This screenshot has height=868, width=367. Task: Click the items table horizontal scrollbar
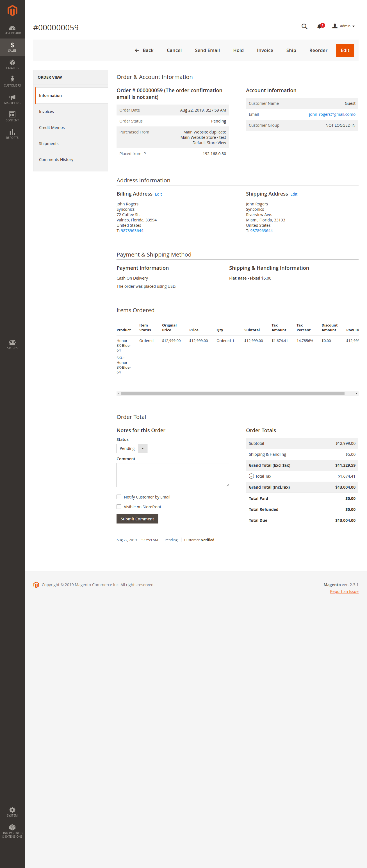pos(232,393)
